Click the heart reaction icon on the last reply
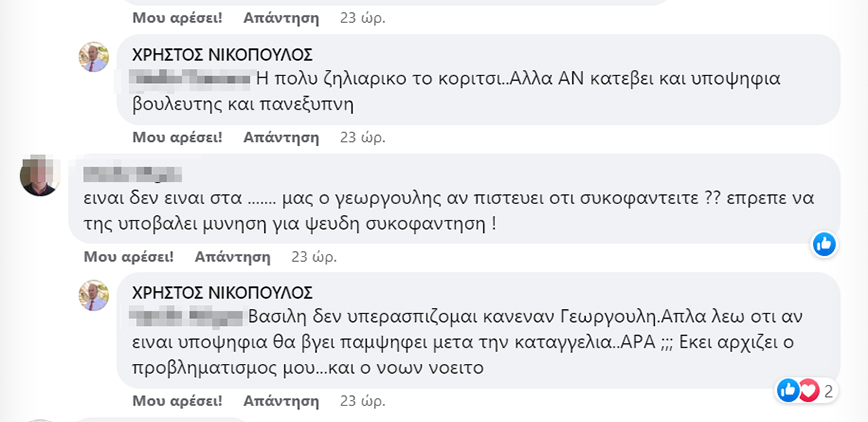 click(x=807, y=390)
